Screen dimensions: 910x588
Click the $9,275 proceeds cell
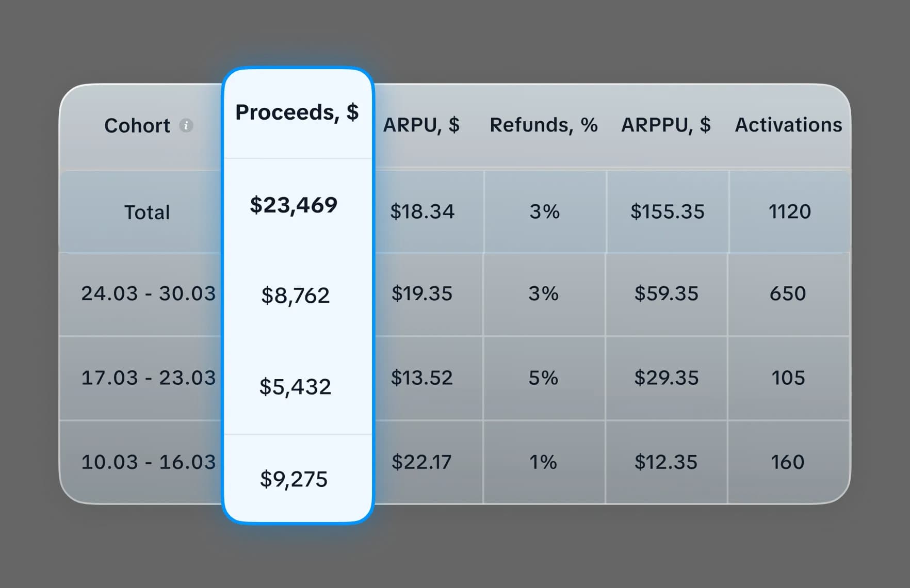(295, 479)
